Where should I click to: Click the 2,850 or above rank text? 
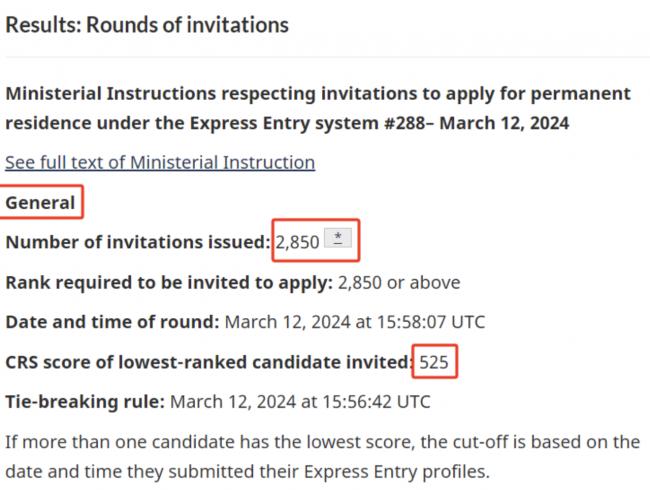(399, 283)
